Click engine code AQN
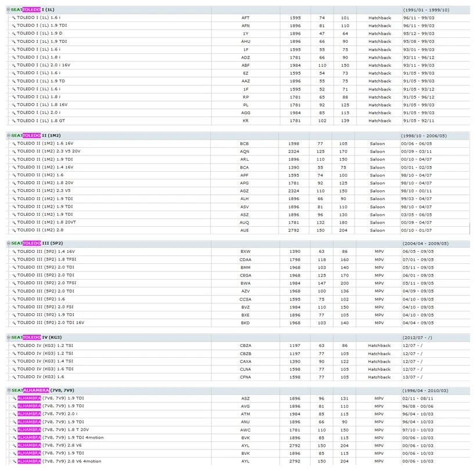 coord(244,151)
